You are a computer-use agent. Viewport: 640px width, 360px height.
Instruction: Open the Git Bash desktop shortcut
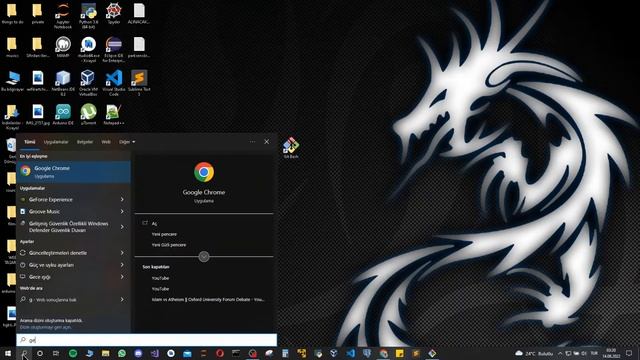[x=291, y=148]
